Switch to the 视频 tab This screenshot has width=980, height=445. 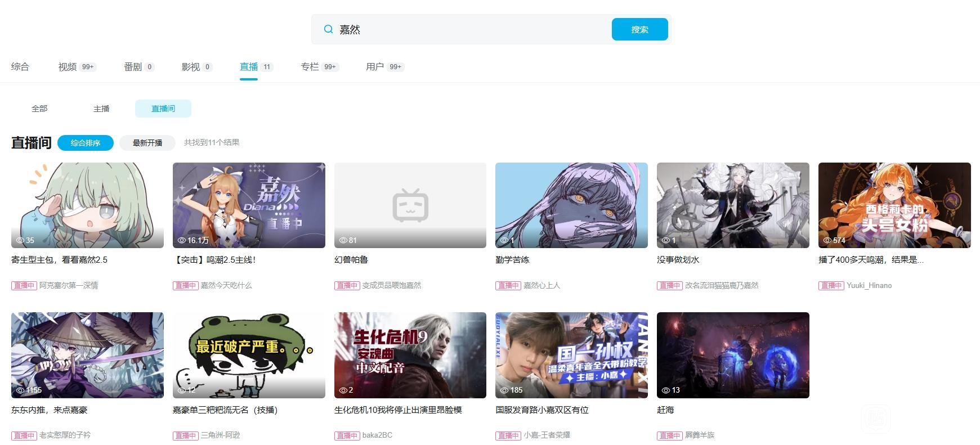point(68,67)
